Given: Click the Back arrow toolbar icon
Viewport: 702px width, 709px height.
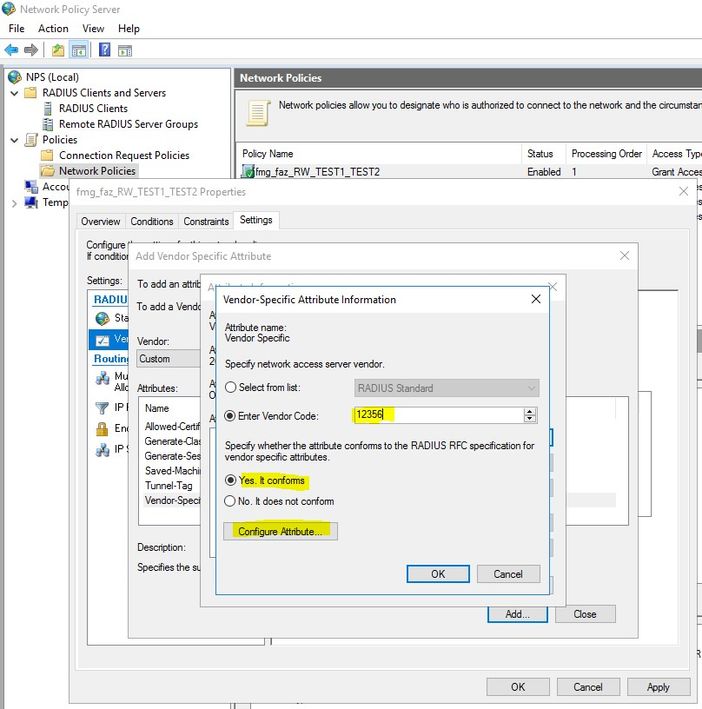Looking at the screenshot, I should point(11,50).
